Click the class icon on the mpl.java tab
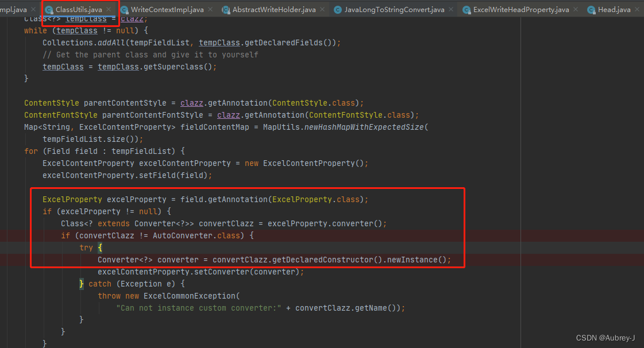Image resolution: width=644 pixels, height=348 pixels. coord(1,9)
